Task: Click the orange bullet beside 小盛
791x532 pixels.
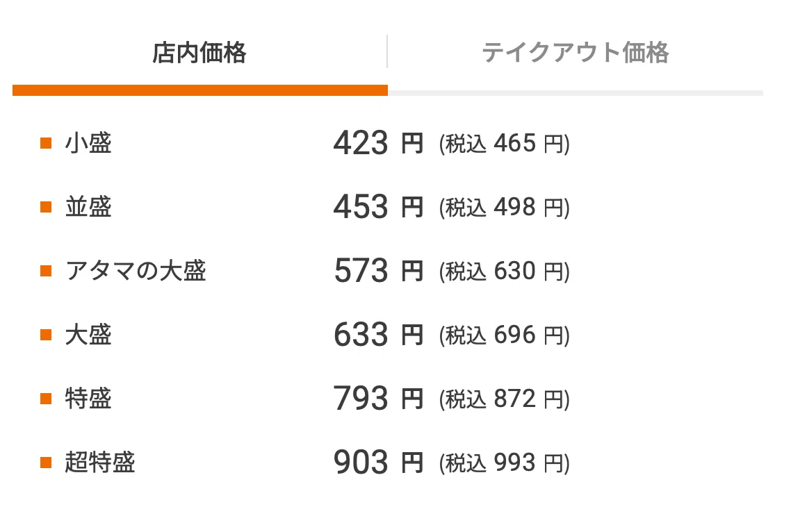Action: (46, 143)
